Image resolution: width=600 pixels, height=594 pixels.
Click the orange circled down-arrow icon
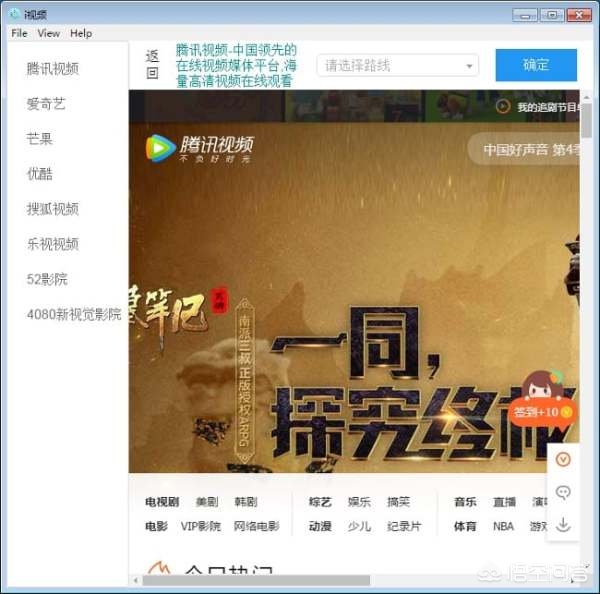click(x=563, y=460)
